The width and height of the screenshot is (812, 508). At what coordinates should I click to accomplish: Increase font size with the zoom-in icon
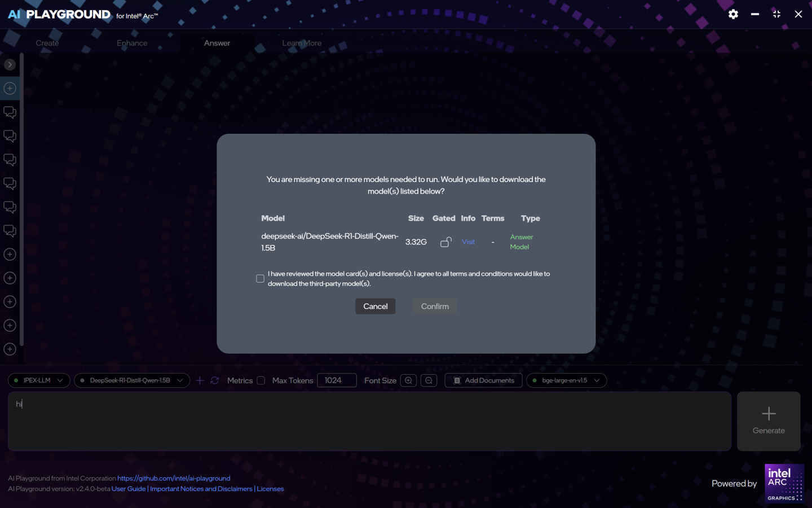[x=408, y=380]
